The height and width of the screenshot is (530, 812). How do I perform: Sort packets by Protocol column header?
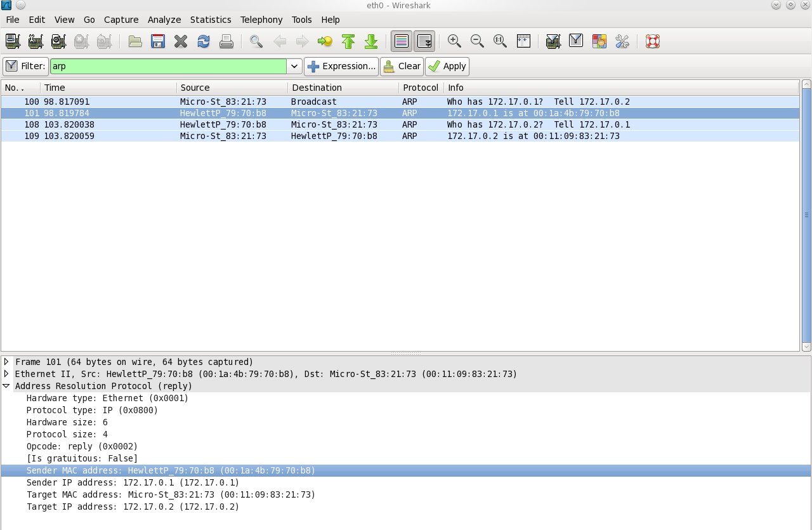[x=421, y=88]
